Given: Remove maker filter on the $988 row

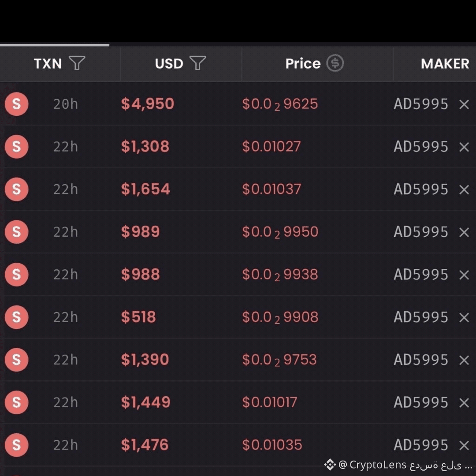Looking at the screenshot, I should coord(464,275).
